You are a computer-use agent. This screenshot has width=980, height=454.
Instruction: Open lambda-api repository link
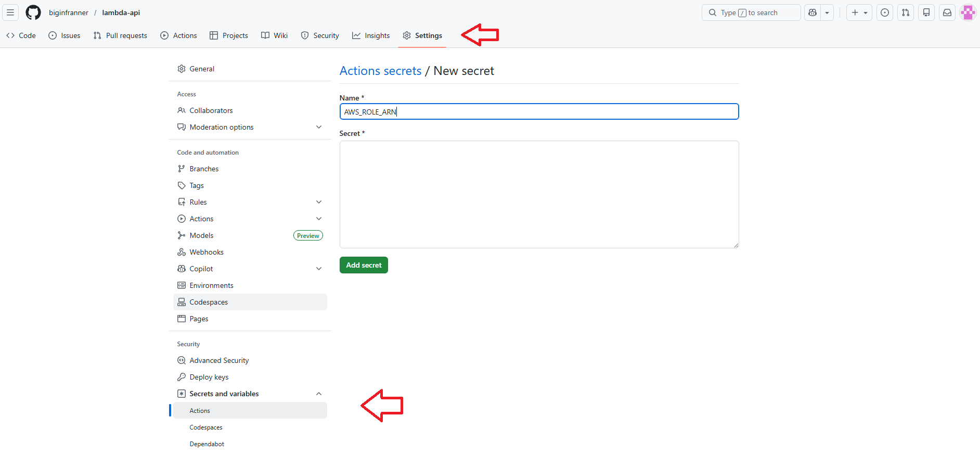(x=121, y=12)
